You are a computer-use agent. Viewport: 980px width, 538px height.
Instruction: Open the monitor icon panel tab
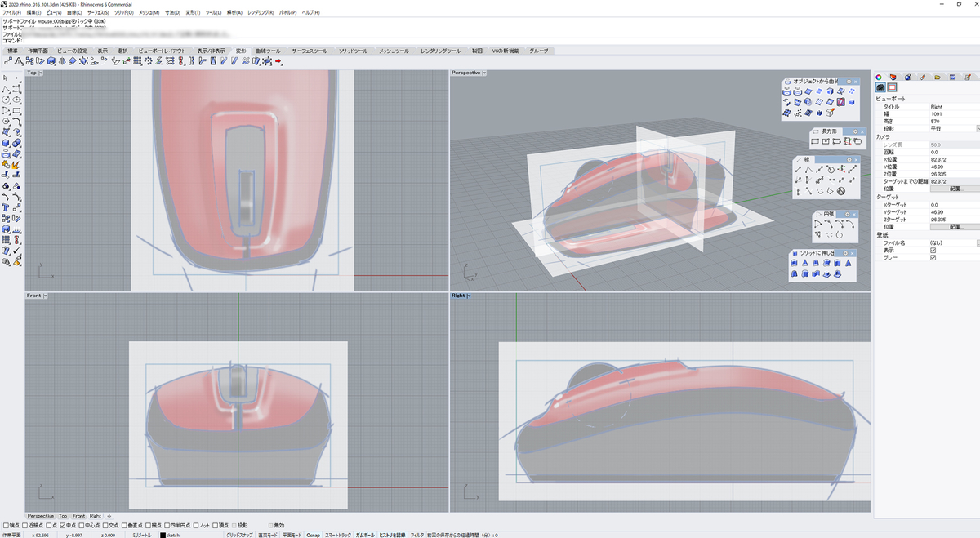[x=952, y=77]
